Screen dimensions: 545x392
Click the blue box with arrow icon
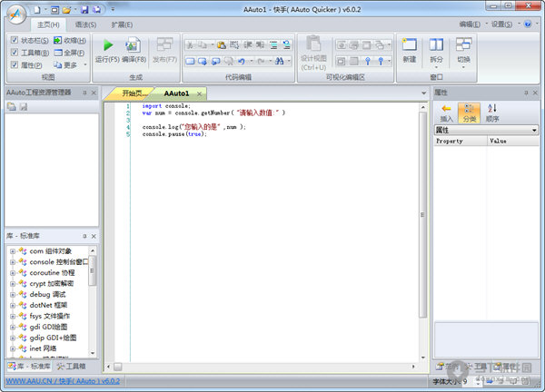pos(203,61)
